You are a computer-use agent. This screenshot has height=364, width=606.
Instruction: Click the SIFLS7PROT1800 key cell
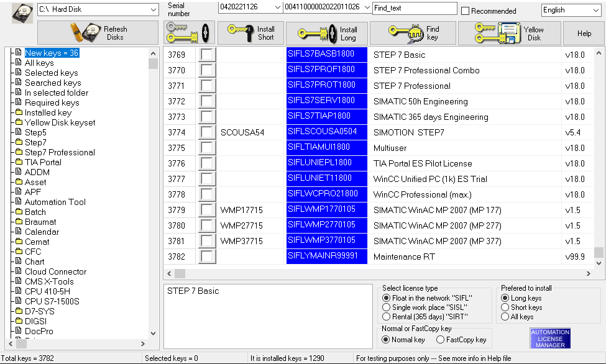326,85
